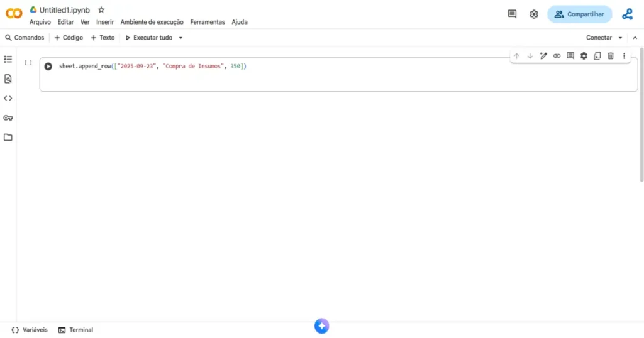Image resolution: width=644 pixels, height=338 pixels.
Task: Click the "Compra de Insumos" string in code
Action: (194, 66)
